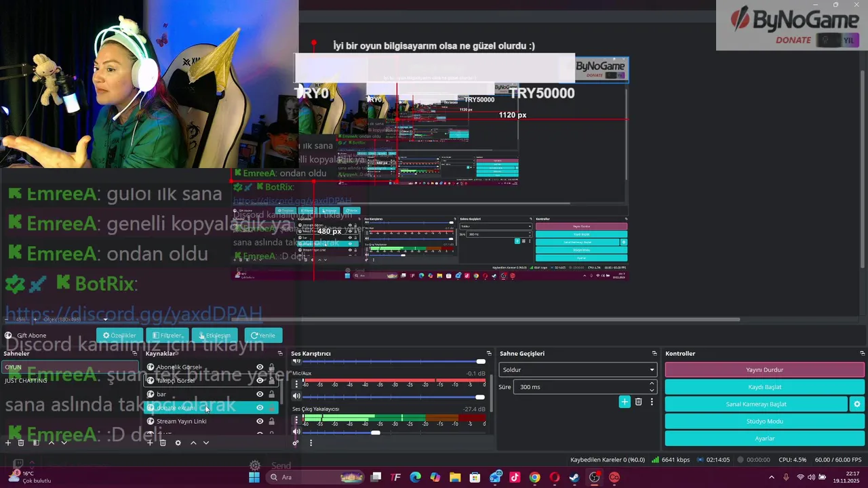The height and width of the screenshot is (488, 868).
Task: Open Mic/Aux three-dot options menu
Action: pyautogui.click(x=296, y=384)
